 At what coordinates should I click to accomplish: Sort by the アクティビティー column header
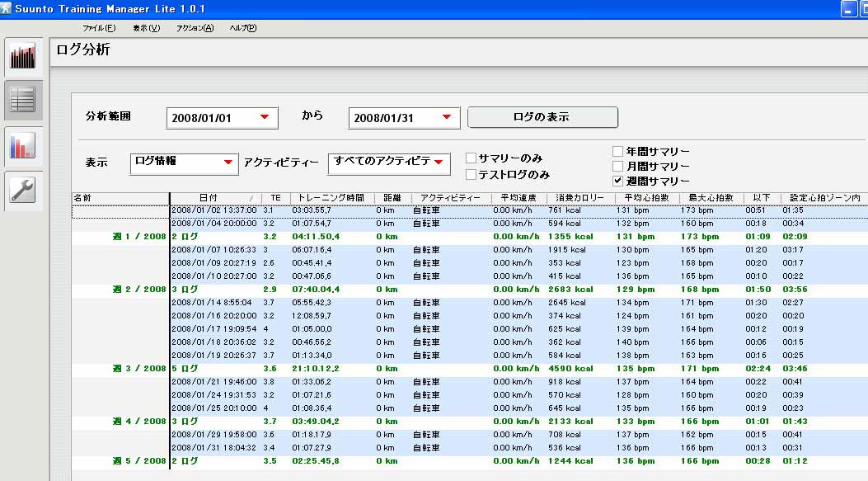pyautogui.click(x=451, y=198)
